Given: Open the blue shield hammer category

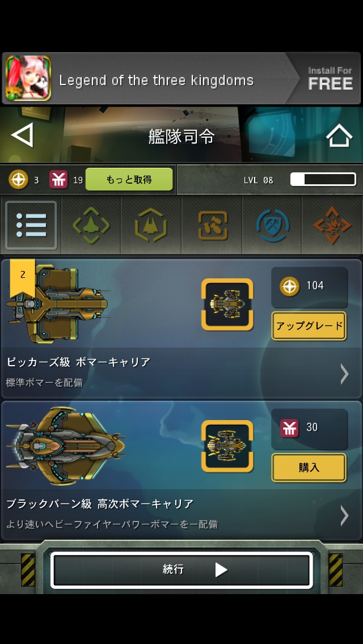Looking at the screenshot, I should [272, 225].
